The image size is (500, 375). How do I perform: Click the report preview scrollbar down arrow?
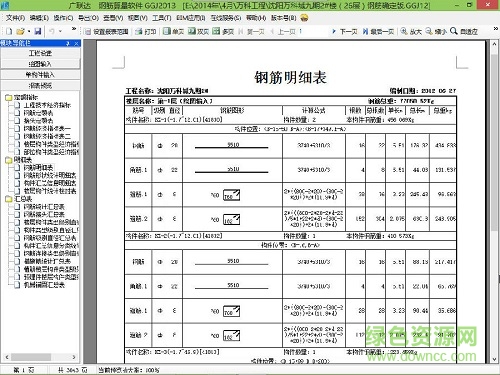494,359
